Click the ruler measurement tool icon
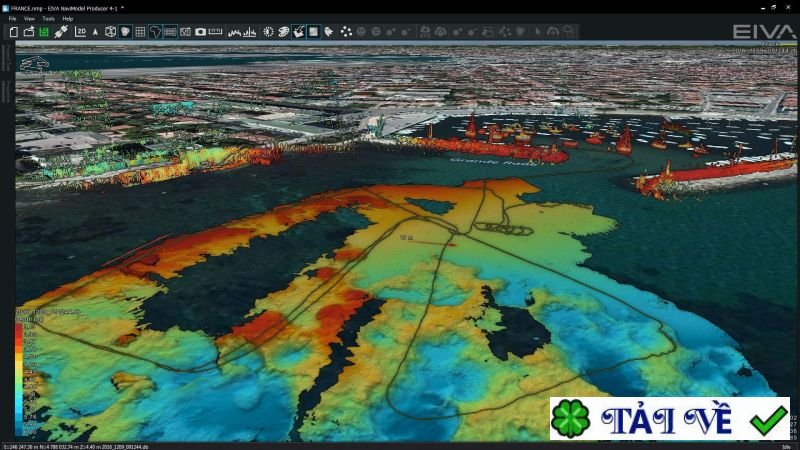Viewport: 800px width, 450px height. pyautogui.click(x=215, y=31)
